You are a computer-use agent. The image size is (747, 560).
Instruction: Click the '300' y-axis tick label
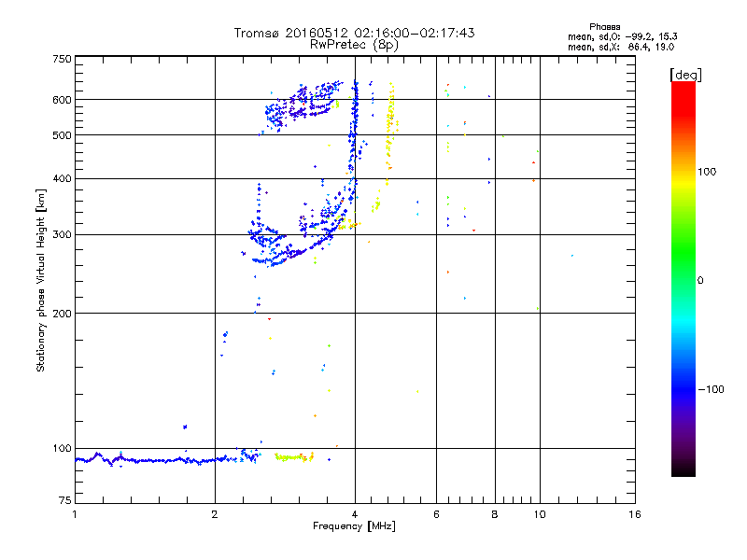coord(62,234)
